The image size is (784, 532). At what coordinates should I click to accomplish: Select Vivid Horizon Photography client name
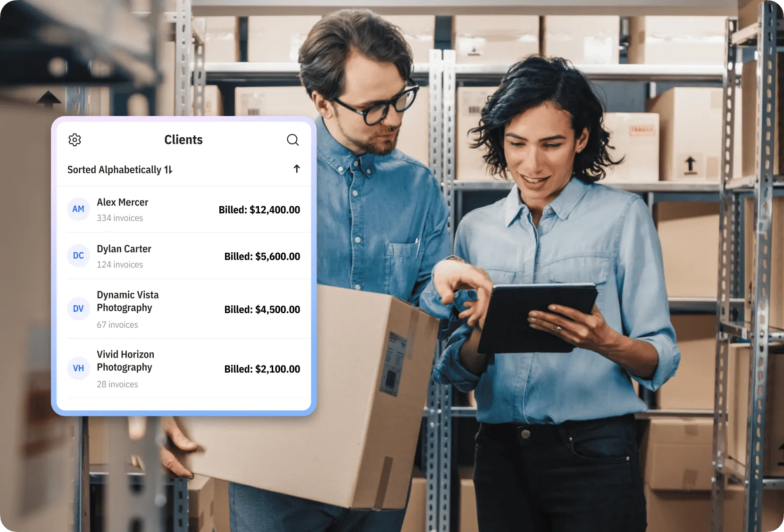(125, 361)
